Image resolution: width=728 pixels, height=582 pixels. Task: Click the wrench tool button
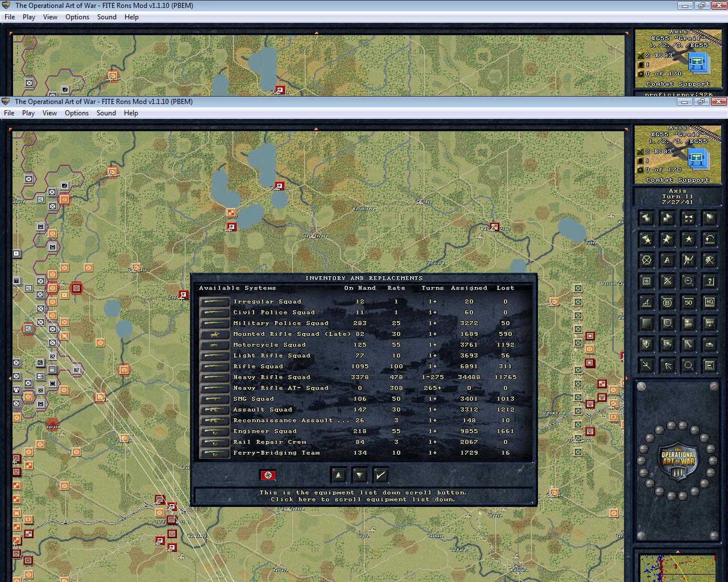pos(688,344)
